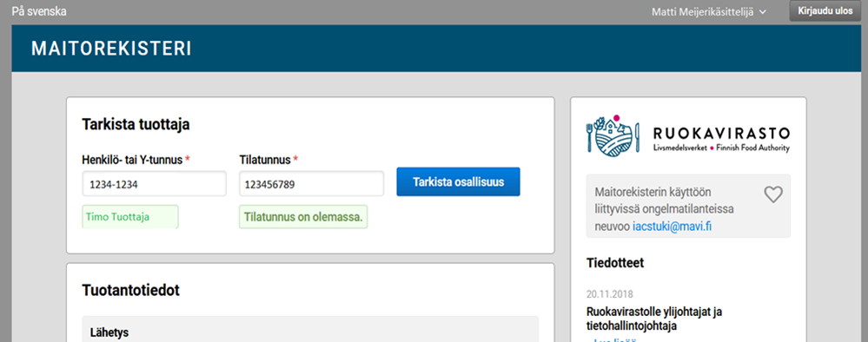Focus the Tilatunnus input field
This screenshot has width=868, height=342.
pos(312,184)
